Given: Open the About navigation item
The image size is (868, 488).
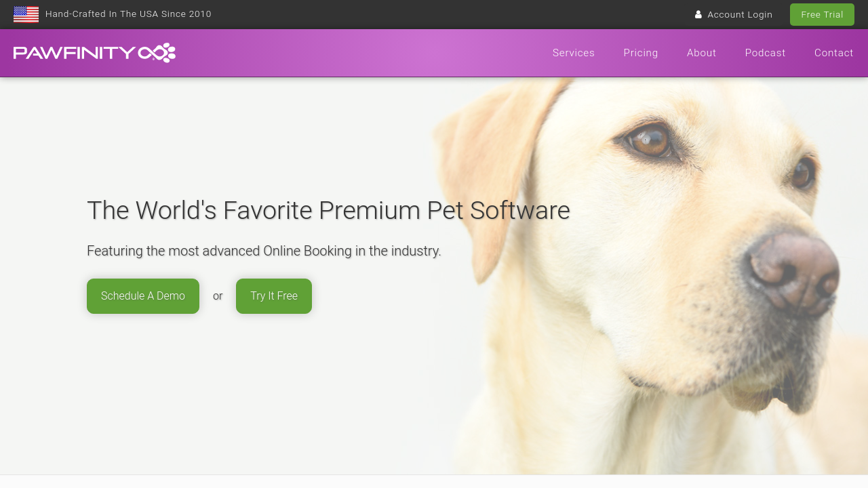Looking at the screenshot, I should pos(702,53).
